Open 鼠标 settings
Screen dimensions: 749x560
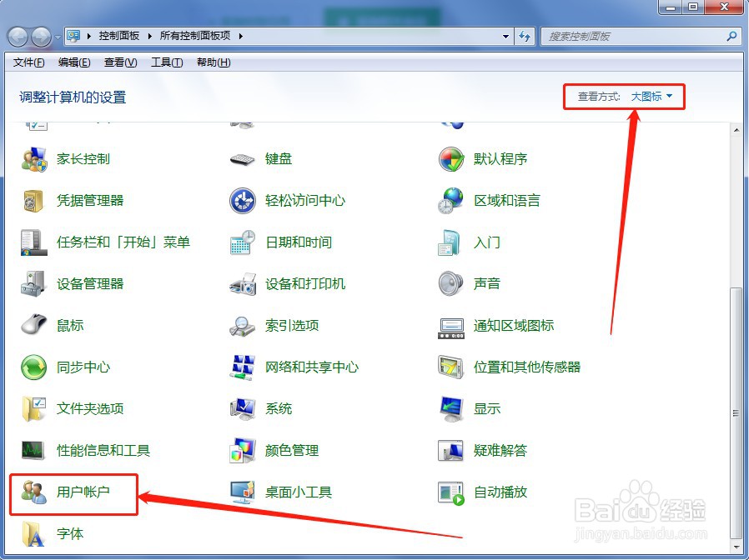69,325
